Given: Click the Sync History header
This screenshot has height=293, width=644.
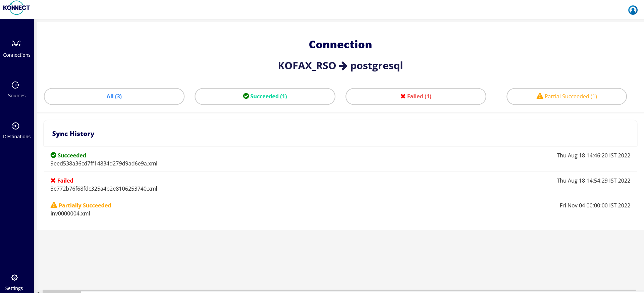Looking at the screenshot, I should (73, 134).
